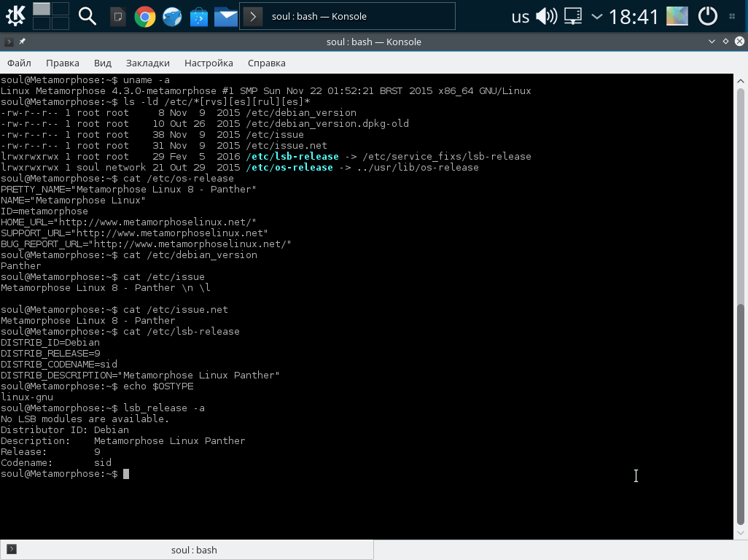Open the Настройка menu
This screenshot has width=748, height=560.
pos(209,63)
